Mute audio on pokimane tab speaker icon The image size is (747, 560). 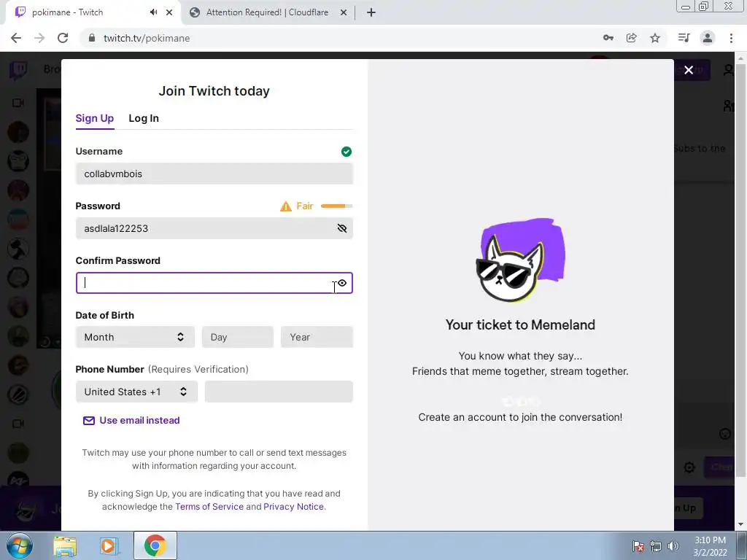pyautogui.click(x=153, y=12)
